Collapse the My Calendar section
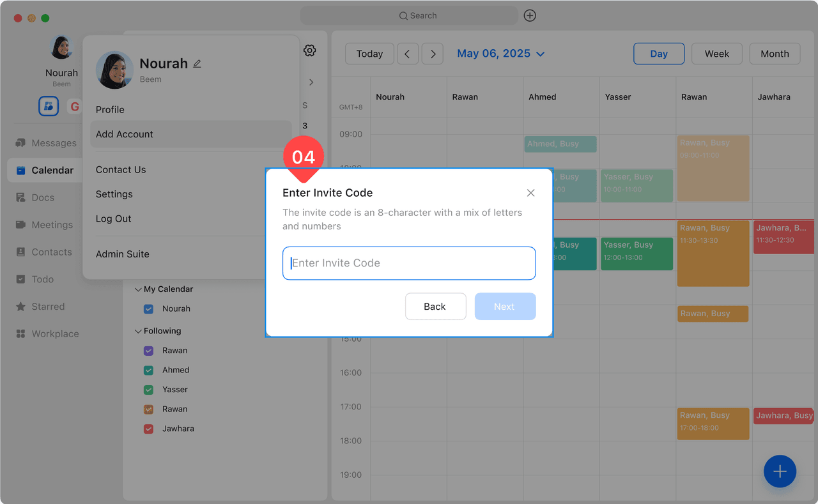 [x=138, y=289]
